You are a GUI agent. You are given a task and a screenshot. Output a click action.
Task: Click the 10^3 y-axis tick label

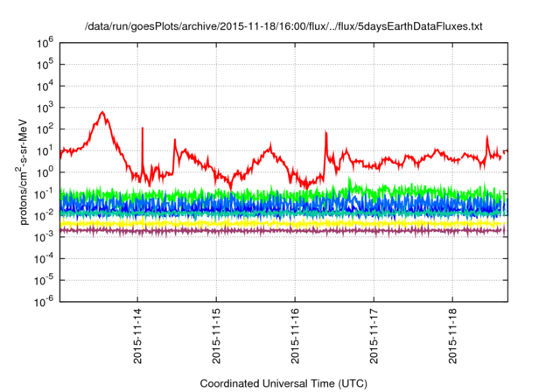tap(45, 108)
